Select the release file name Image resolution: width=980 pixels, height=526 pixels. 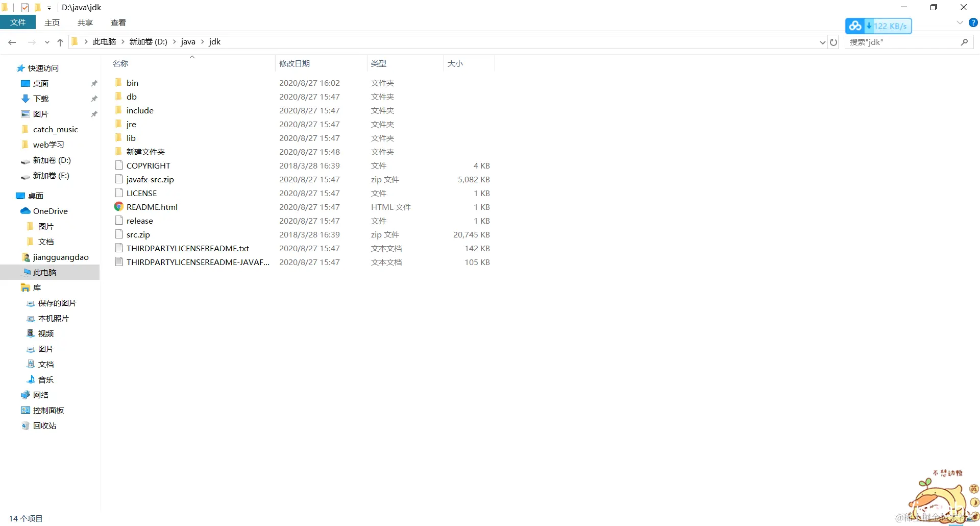pyautogui.click(x=140, y=221)
